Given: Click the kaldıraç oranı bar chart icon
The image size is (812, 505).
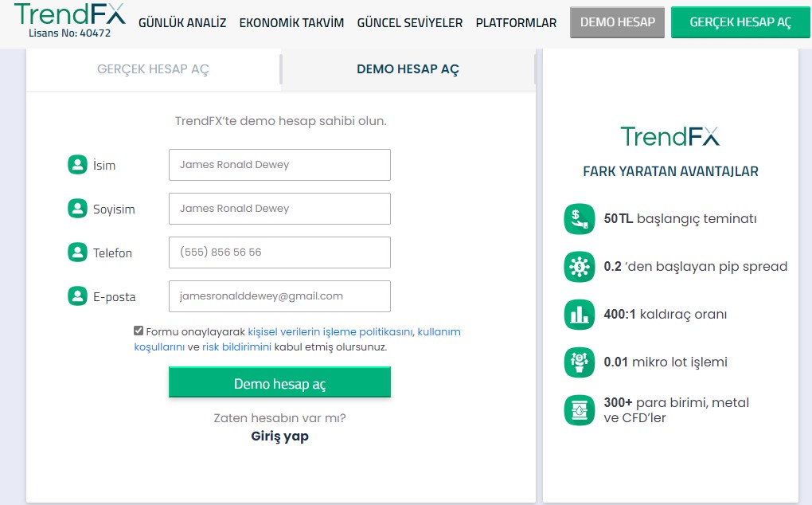Looking at the screenshot, I should point(580,315).
